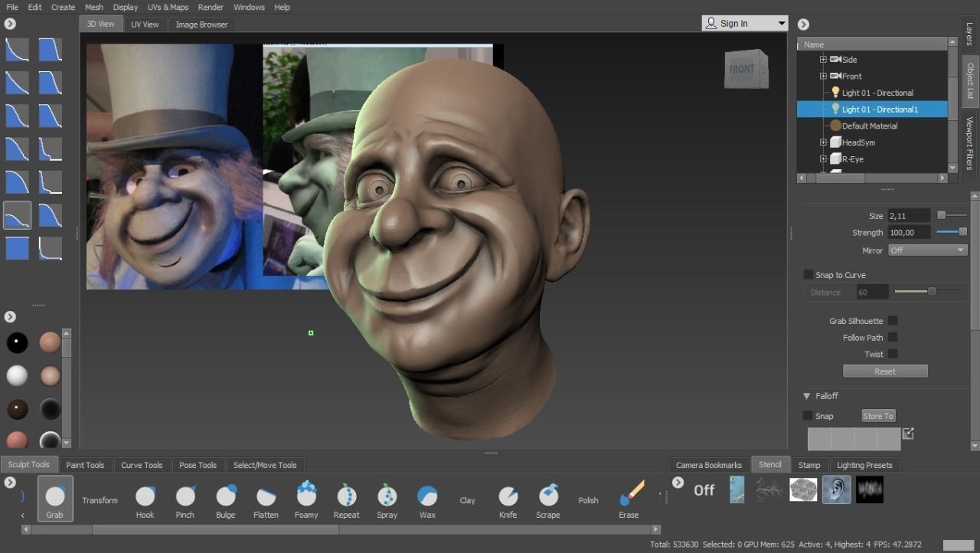Turn the stencil Off
This screenshot has width=980, height=553.
point(704,490)
